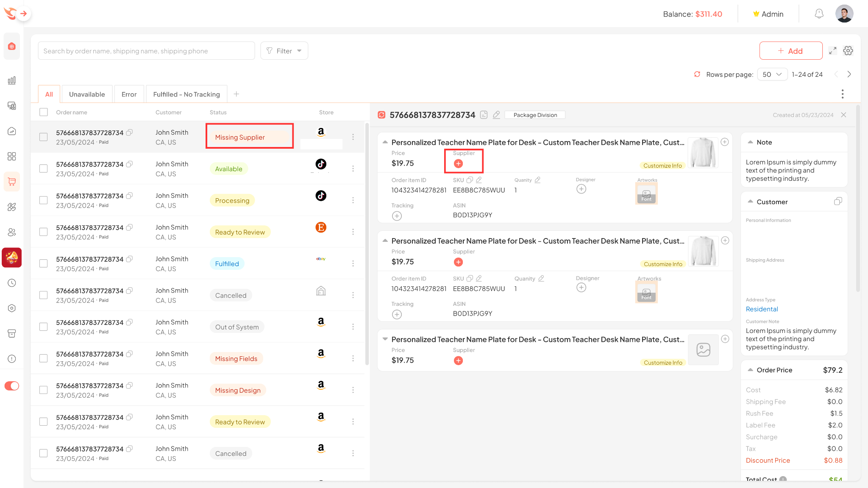Check the Missing Design order row
The height and width of the screenshot is (488, 868).
click(44, 390)
